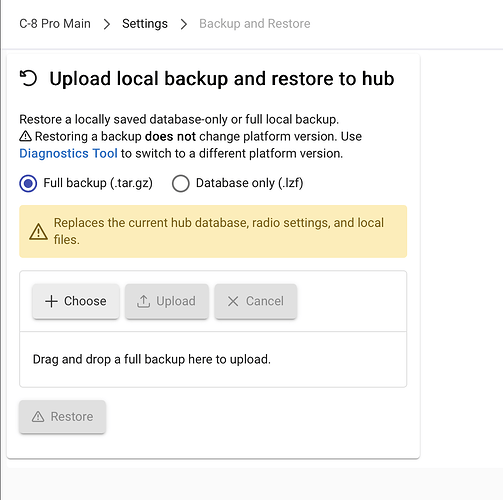
Task: Click the plus icon on Choose
Action: [x=51, y=301]
